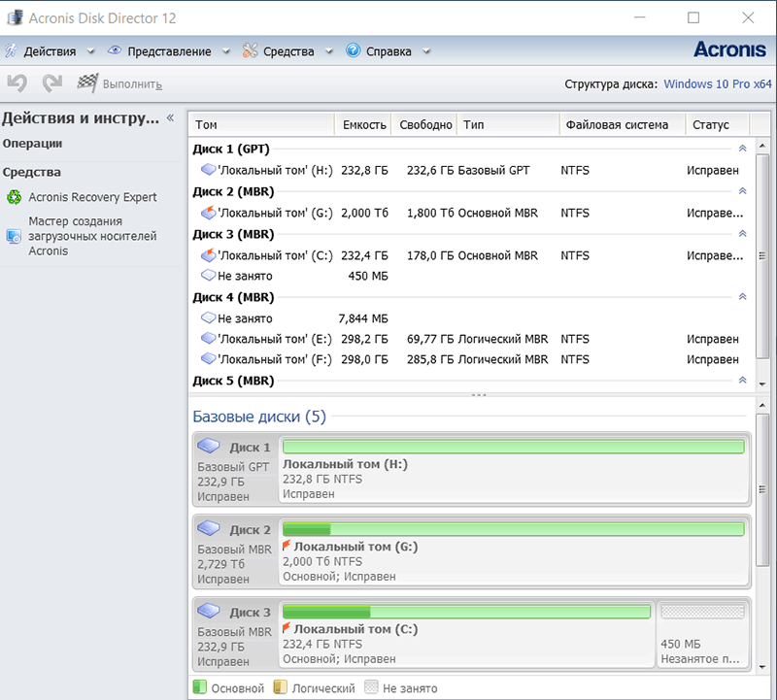Click Диск 2 icon in graphical panel
777x700 pixels.
click(209, 528)
